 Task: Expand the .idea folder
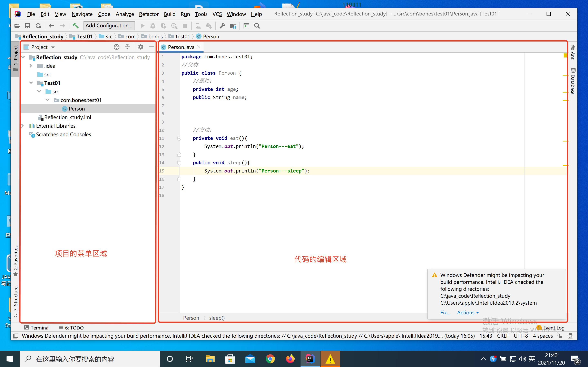[31, 66]
